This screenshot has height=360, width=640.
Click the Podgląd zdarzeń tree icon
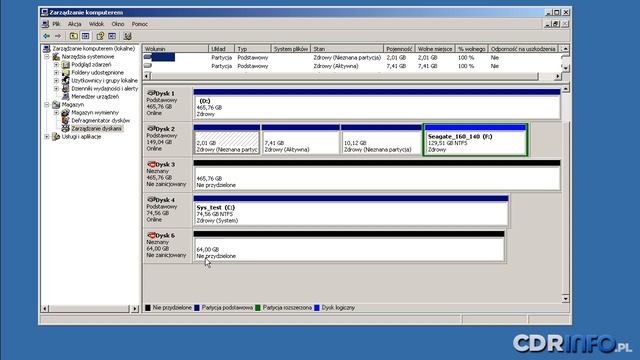[x=65, y=64]
